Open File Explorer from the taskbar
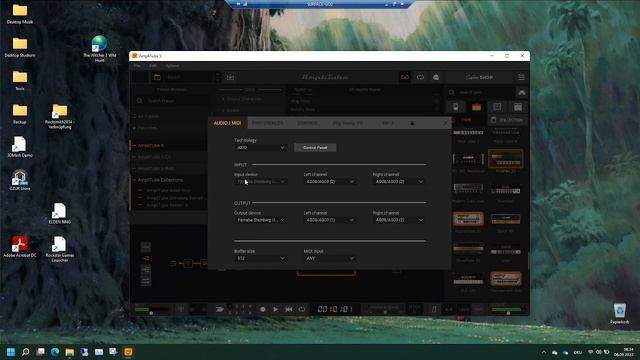Image resolution: width=640 pixels, height=360 pixels. click(x=70, y=352)
